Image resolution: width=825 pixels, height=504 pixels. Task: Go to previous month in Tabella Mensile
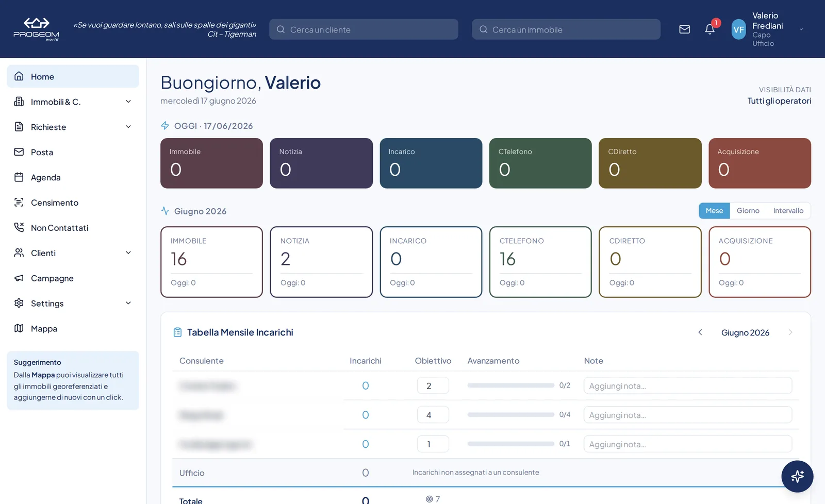700,332
